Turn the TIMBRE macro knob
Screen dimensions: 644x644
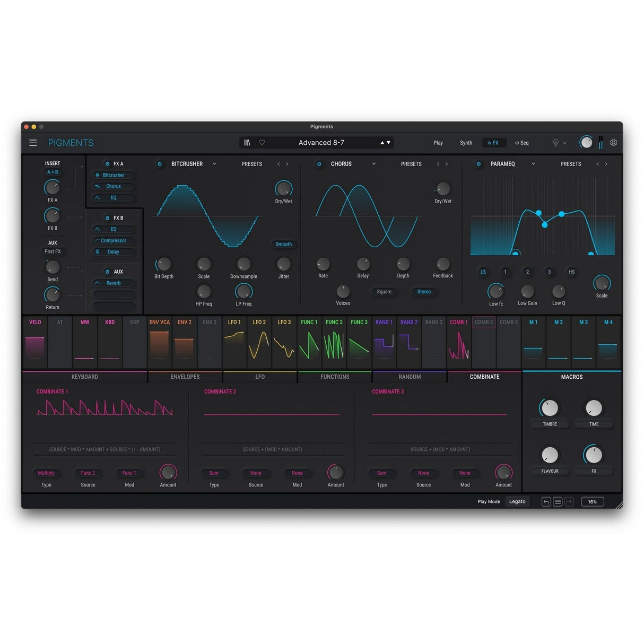[x=550, y=408]
